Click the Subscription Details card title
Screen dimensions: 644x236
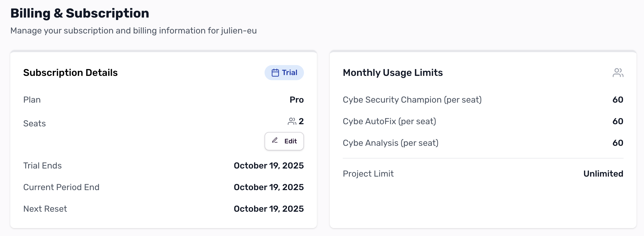click(70, 73)
